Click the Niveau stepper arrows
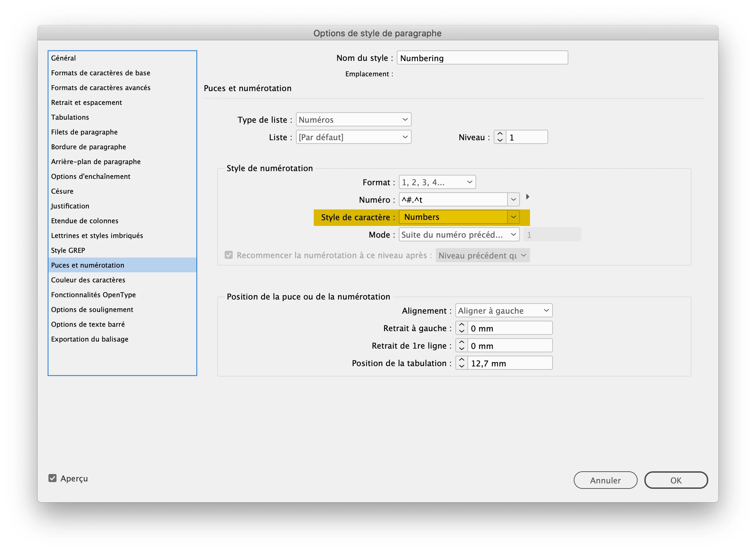Image resolution: width=756 pixels, height=552 pixels. point(500,137)
